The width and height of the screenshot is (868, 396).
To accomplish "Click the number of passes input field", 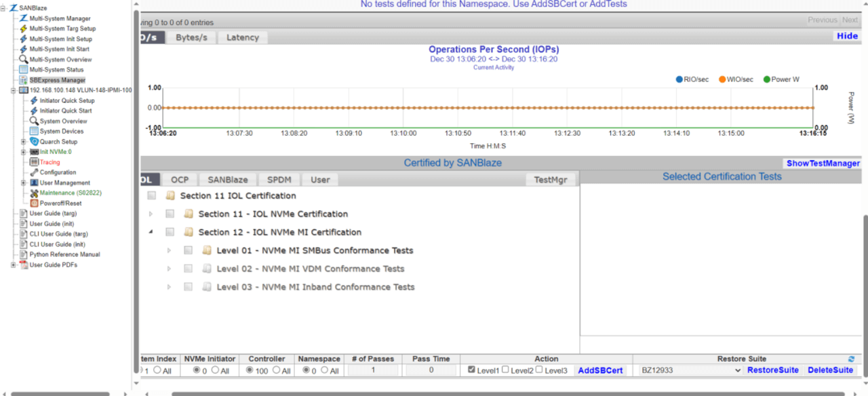I will pos(374,370).
